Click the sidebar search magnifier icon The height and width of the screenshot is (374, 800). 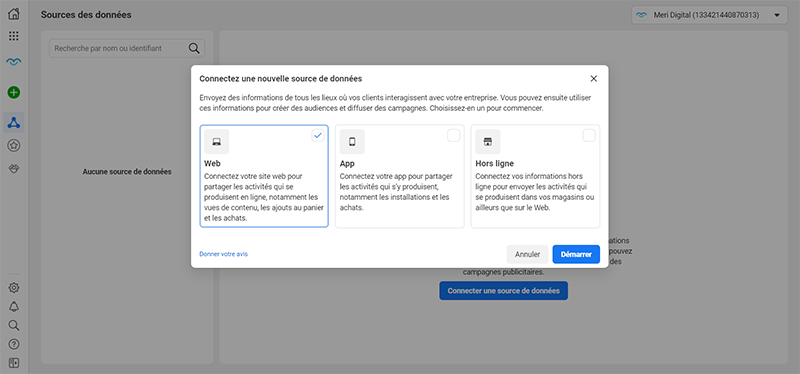coord(14,326)
